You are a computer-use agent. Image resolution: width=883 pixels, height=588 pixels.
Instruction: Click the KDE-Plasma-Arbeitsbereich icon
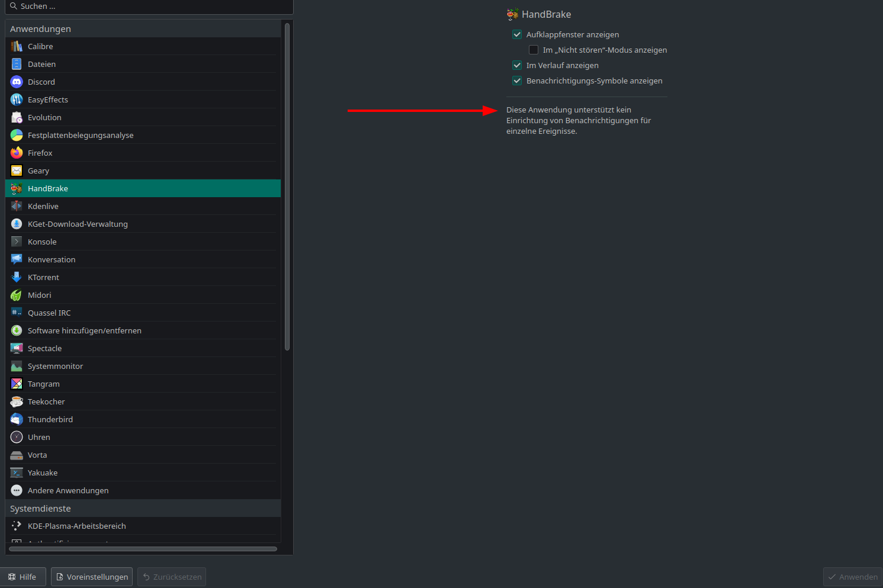point(17,526)
